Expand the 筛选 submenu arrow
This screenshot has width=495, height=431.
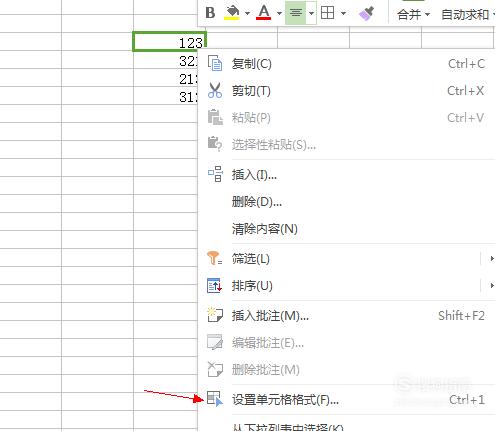point(492,259)
